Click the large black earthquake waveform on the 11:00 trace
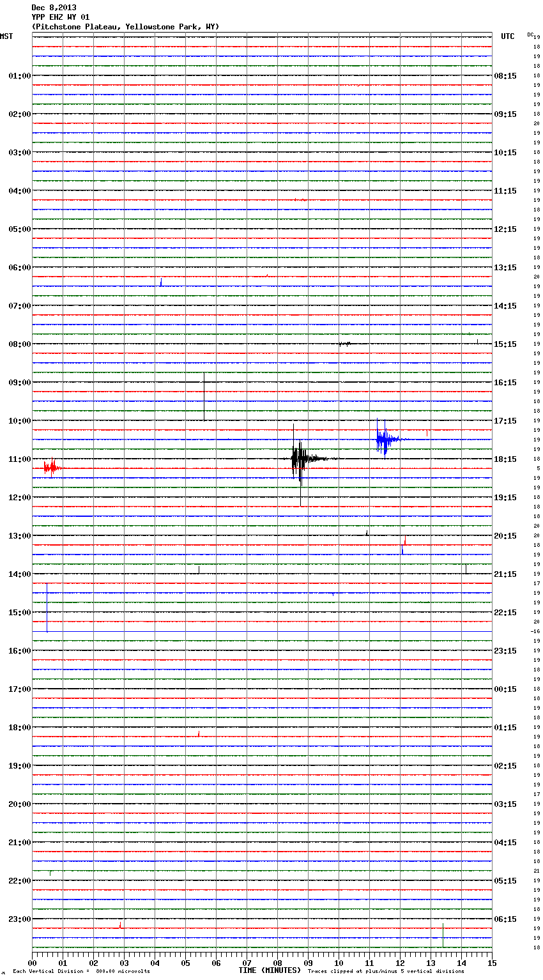This screenshot has width=543, height=980. click(301, 460)
